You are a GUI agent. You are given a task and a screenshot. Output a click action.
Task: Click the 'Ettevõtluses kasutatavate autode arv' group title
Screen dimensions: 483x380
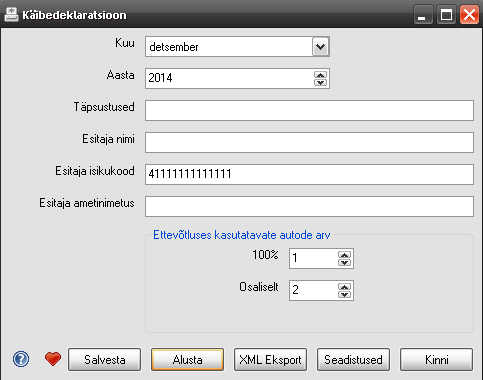242,235
